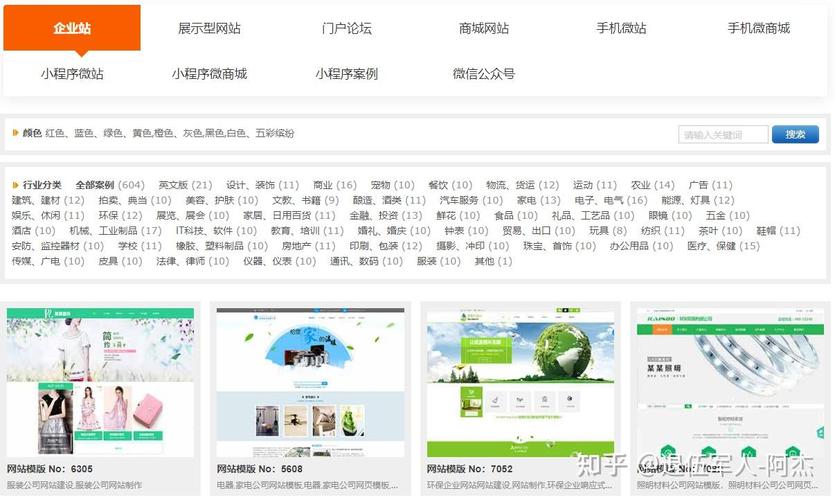Image resolution: width=835 pixels, height=500 pixels.
Task: Open the 餐饮 (10) category
Action: pyautogui.click(x=451, y=185)
